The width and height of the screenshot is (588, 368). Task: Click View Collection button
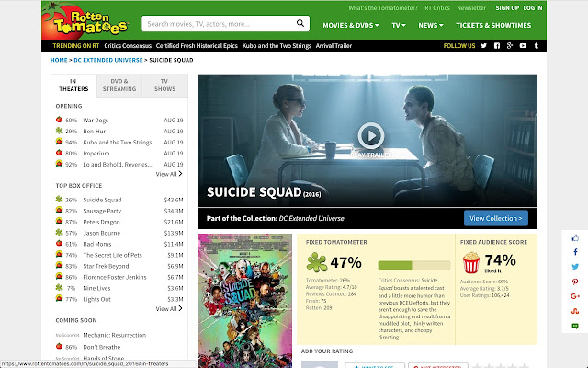[x=496, y=218]
